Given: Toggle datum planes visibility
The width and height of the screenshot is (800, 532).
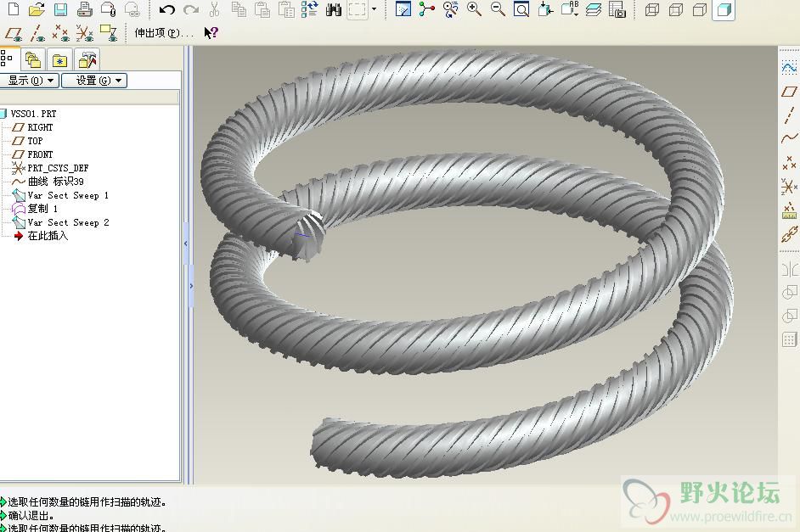Looking at the screenshot, I should (x=14, y=34).
